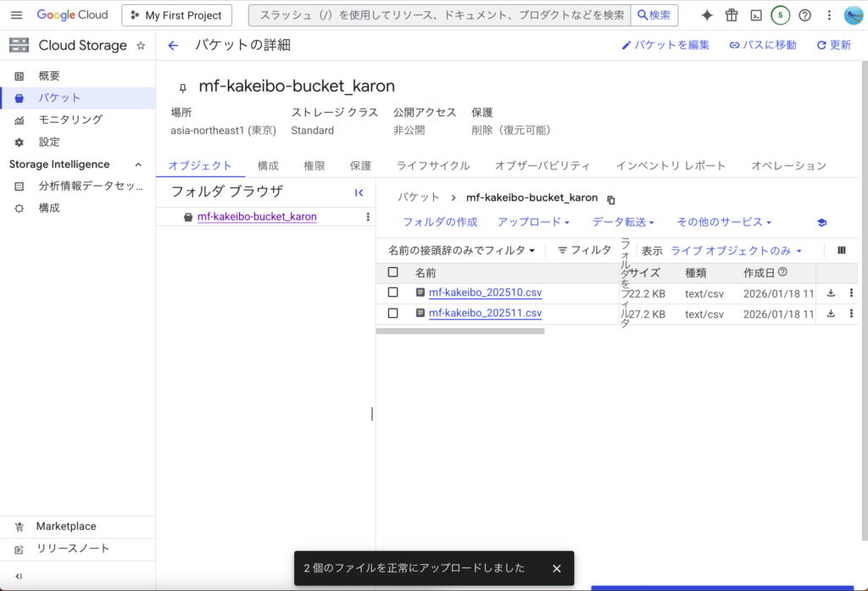This screenshot has width=868, height=591.
Task: Click バケットを編集 button
Action: (x=665, y=45)
